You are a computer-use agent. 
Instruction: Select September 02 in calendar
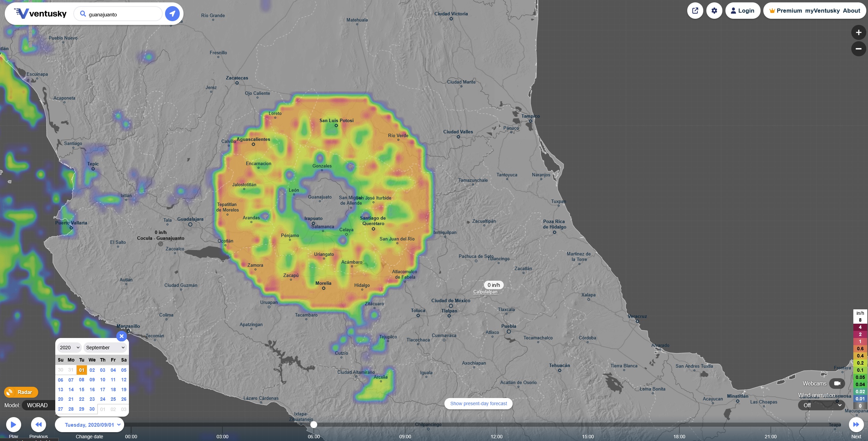click(x=92, y=370)
